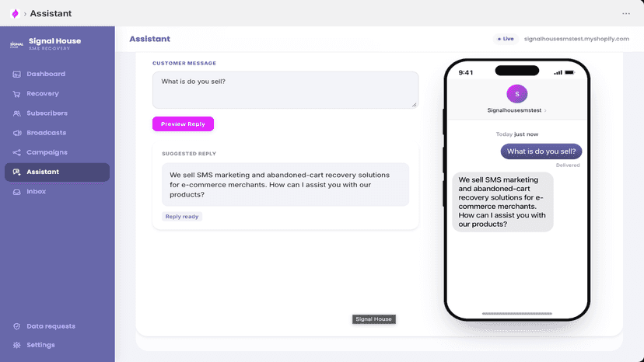644x362 pixels.
Task: Open the Subscribers label
Action: [x=47, y=113]
